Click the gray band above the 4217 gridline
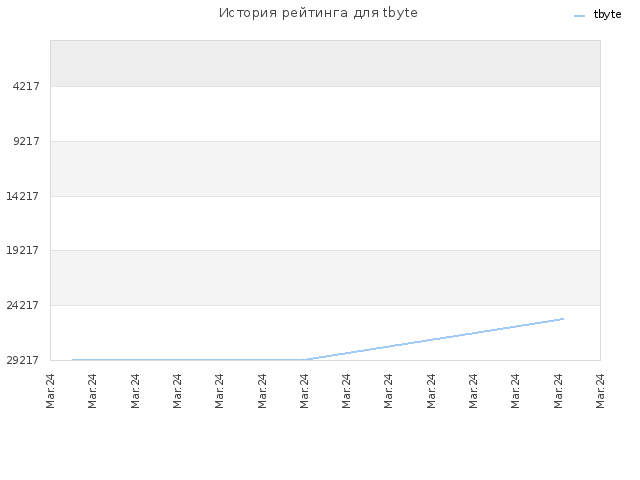 coord(325,63)
